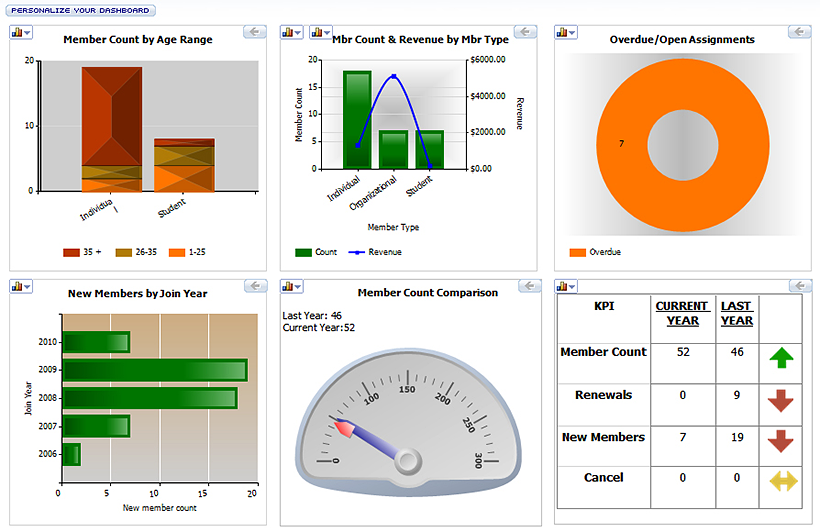Image resolution: width=820 pixels, height=532 pixels.
Task: Click the Member Count Comparison title
Action: pos(428,293)
